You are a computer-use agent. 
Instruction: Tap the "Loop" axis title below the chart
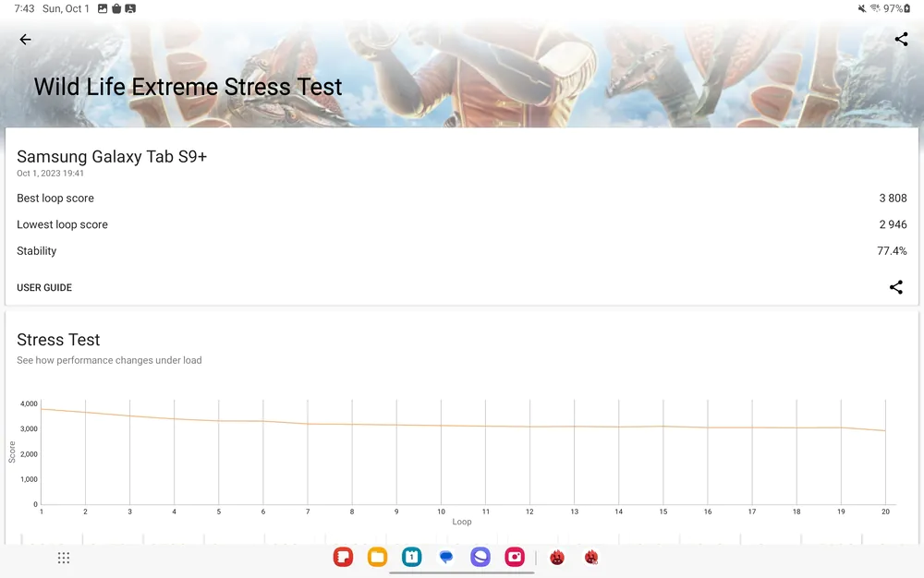pyautogui.click(x=462, y=522)
